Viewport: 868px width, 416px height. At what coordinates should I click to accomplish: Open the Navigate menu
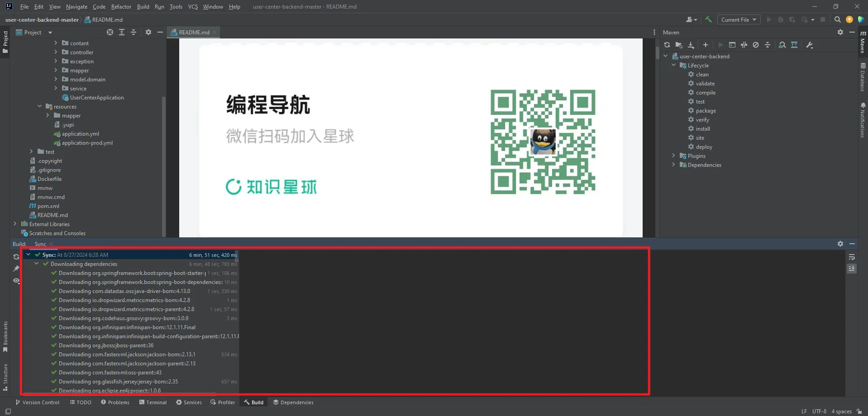[x=76, y=6]
